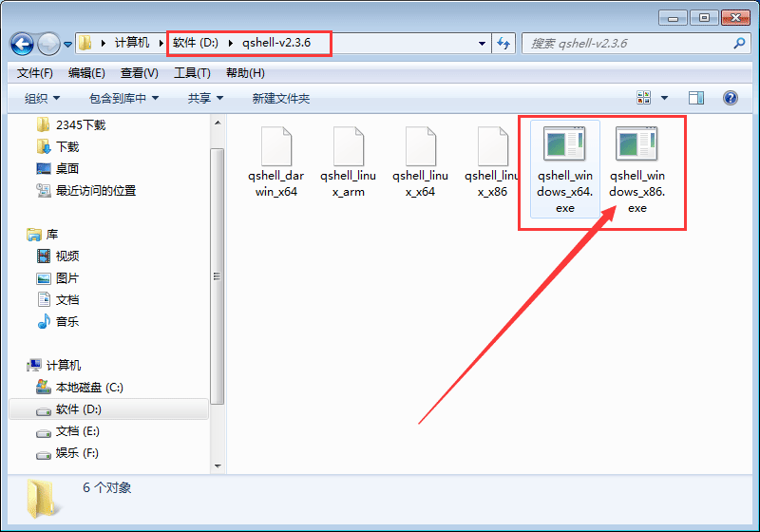Image resolution: width=760 pixels, height=532 pixels.
Task: Click the magnifier search icon
Action: pos(739,43)
